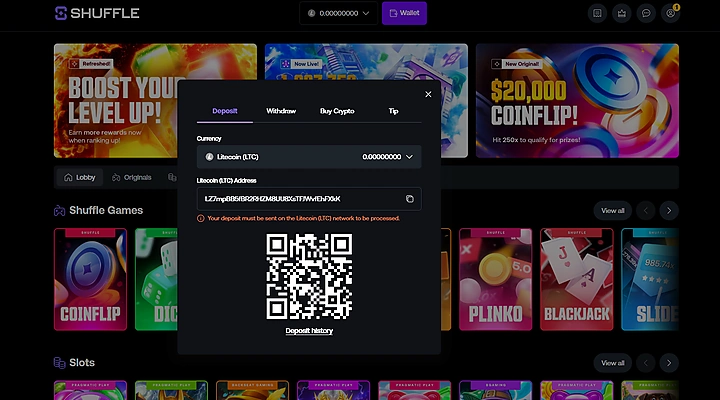Screen dimensions: 720x400
Task: Open the $20,000 Coinflip banner
Action: (577, 101)
